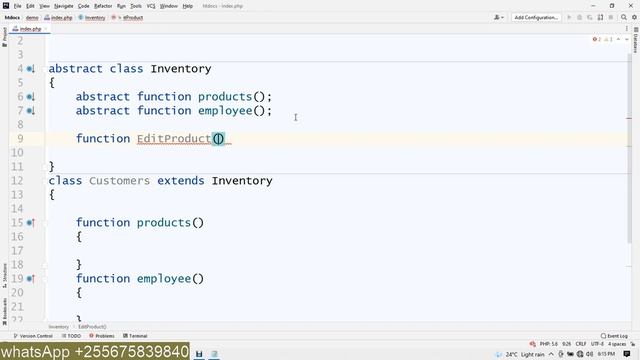Screen dimensions: 640x360
Task: Open the Structure tool window
Action: coord(4,276)
